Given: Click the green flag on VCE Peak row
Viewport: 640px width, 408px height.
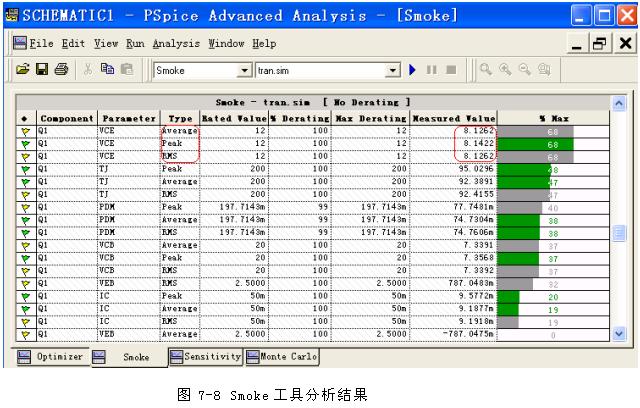Looking at the screenshot, I should pos(26,144).
